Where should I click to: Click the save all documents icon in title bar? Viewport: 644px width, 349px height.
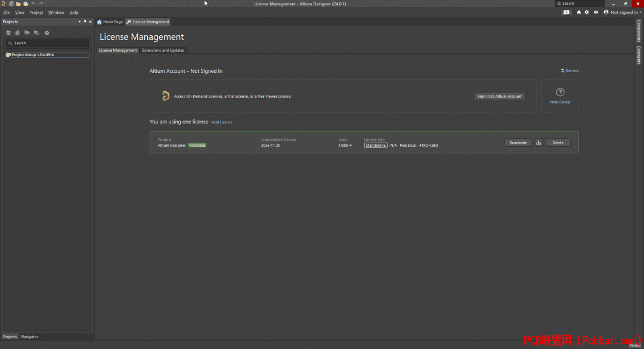(x=11, y=4)
